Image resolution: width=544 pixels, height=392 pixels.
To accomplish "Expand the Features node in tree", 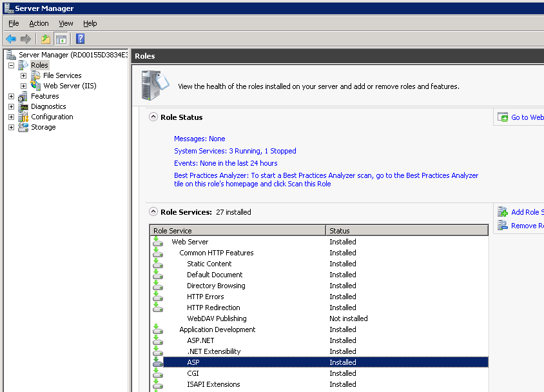I will (x=12, y=96).
